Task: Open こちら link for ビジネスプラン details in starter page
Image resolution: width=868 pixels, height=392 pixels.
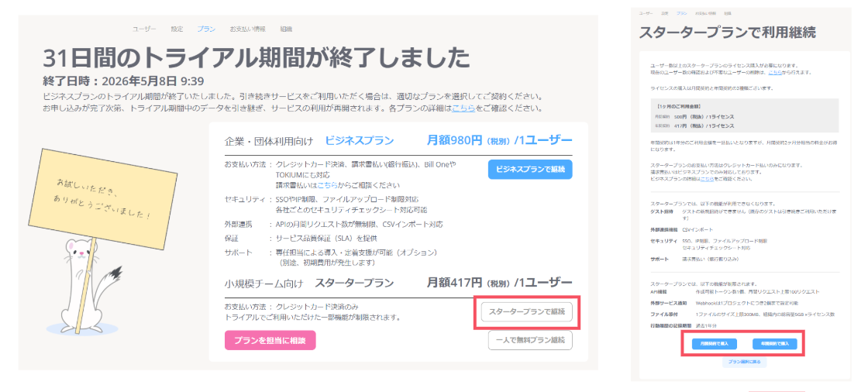Action: 706,180
